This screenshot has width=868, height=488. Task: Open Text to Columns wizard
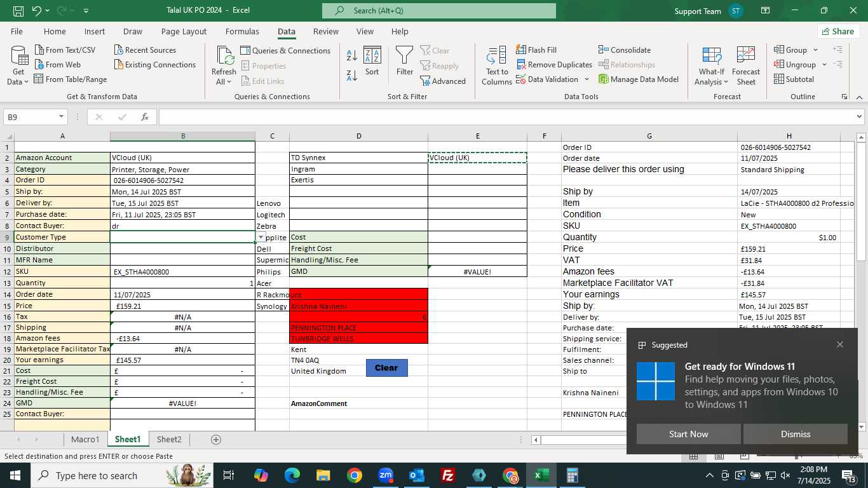click(497, 65)
